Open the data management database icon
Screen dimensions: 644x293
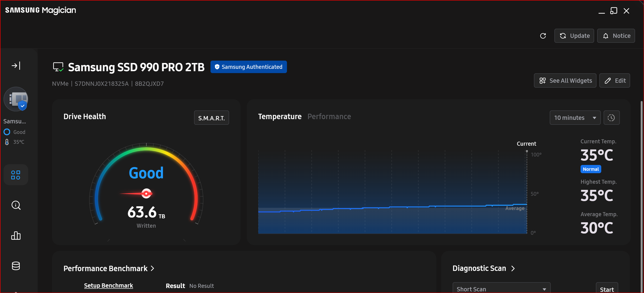[x=16, y=266]
